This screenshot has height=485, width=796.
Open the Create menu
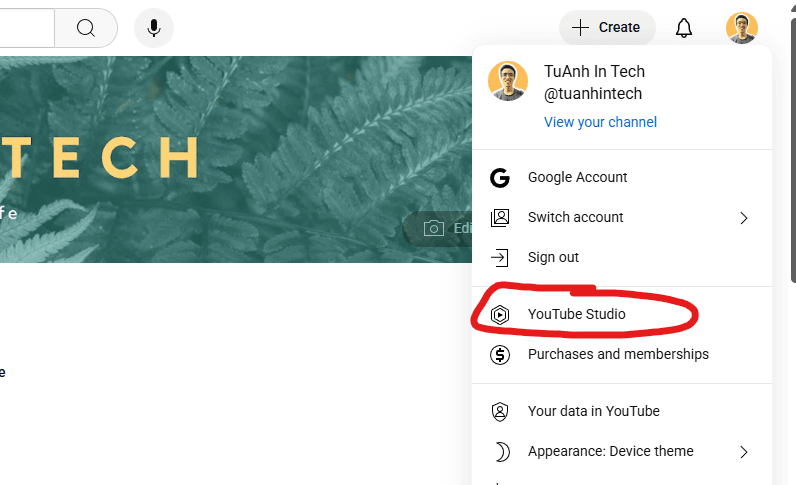607,27
